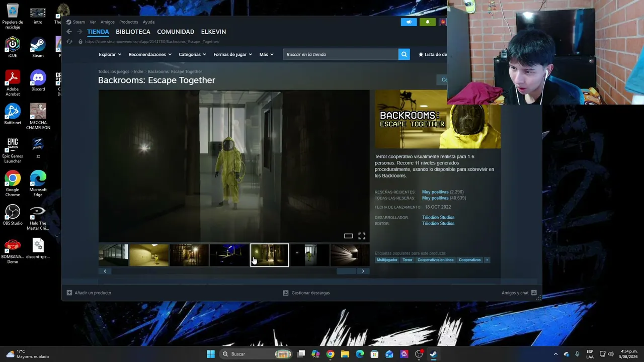Select the Adobe Acrobat desktop icon
Screen dimensions: 644x362
tap(13, 83)
